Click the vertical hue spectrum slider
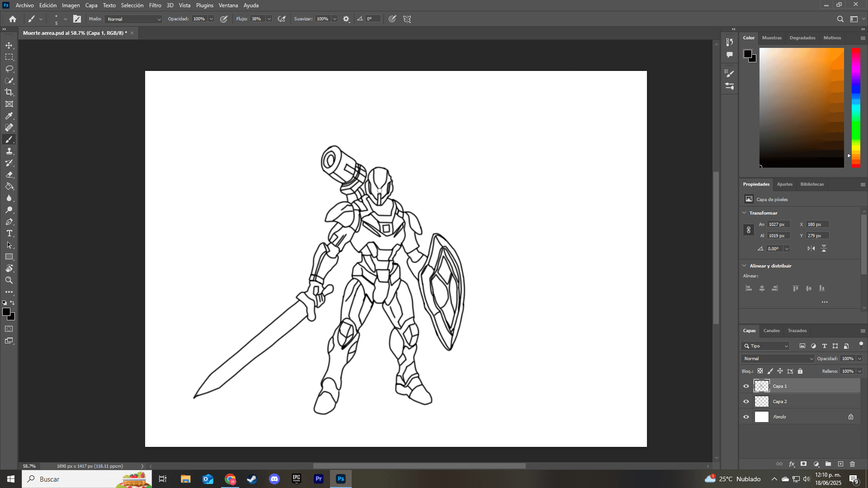This screenshot has height=488, width=868. pyautogui.click(x=856, y=108)
